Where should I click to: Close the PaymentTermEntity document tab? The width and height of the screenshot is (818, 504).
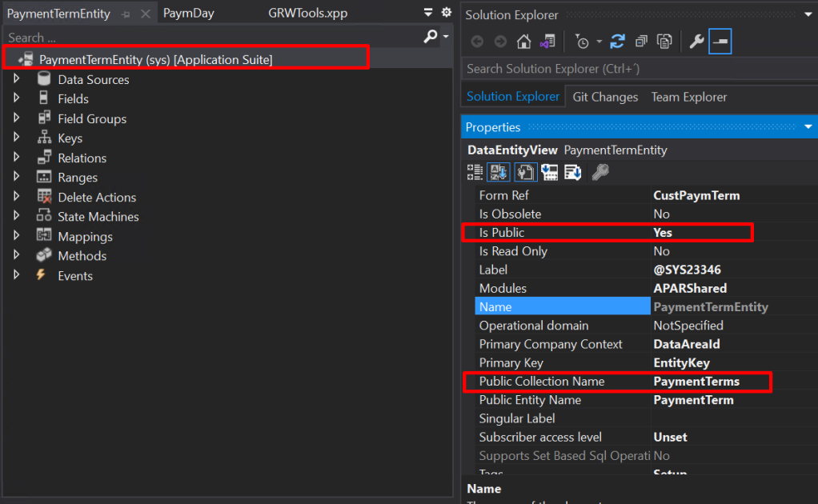[x=145, y=14]
